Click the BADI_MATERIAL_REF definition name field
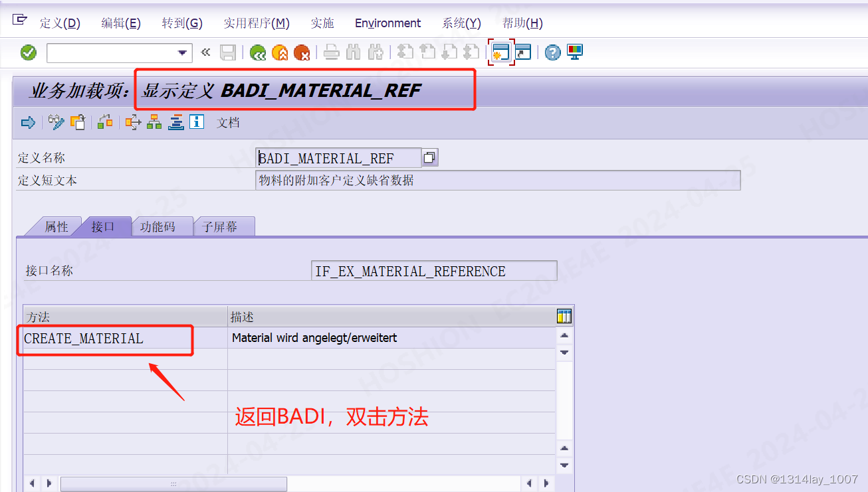868x492 pixels. [338, 158]
